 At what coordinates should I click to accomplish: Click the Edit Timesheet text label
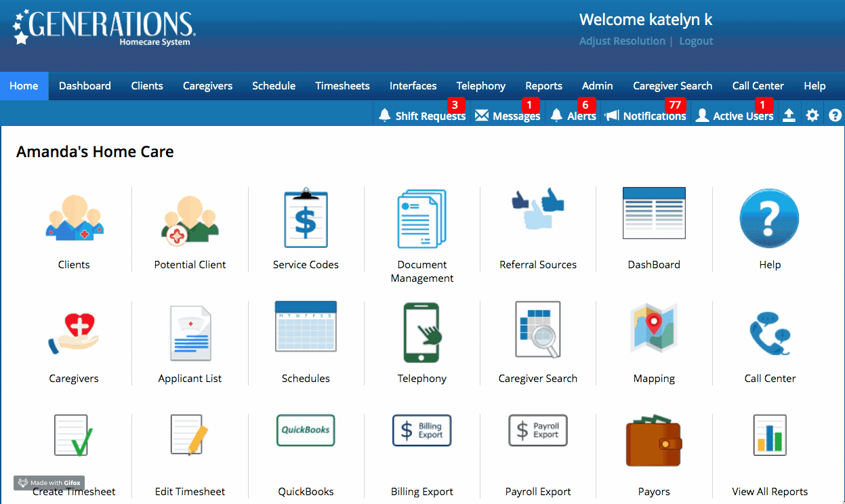[190, 492]
